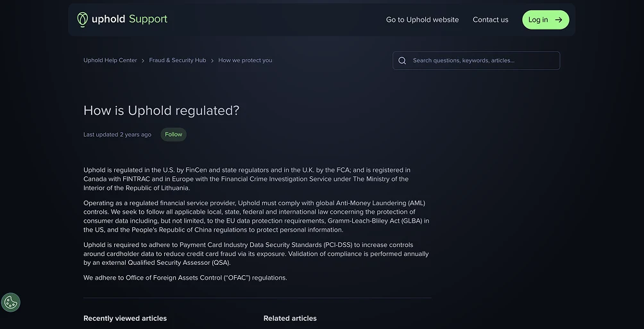Click the Uphold logo icon
Viewport: 644px width, 329px height.
(83, 19)
